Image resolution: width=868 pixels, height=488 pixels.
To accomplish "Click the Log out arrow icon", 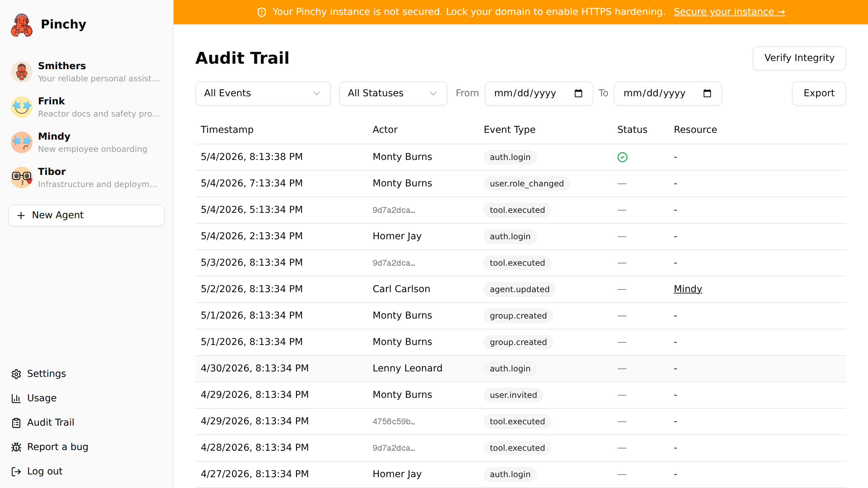I will click(x=16, y=471).
